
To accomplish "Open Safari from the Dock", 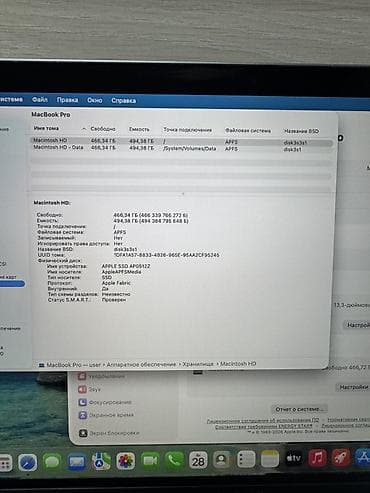I will [28, 462].
